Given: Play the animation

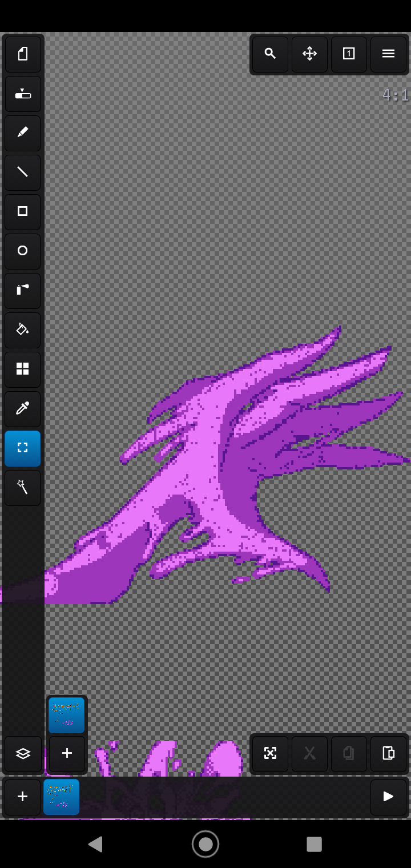Looking at the screenshot, I should 388,797.
